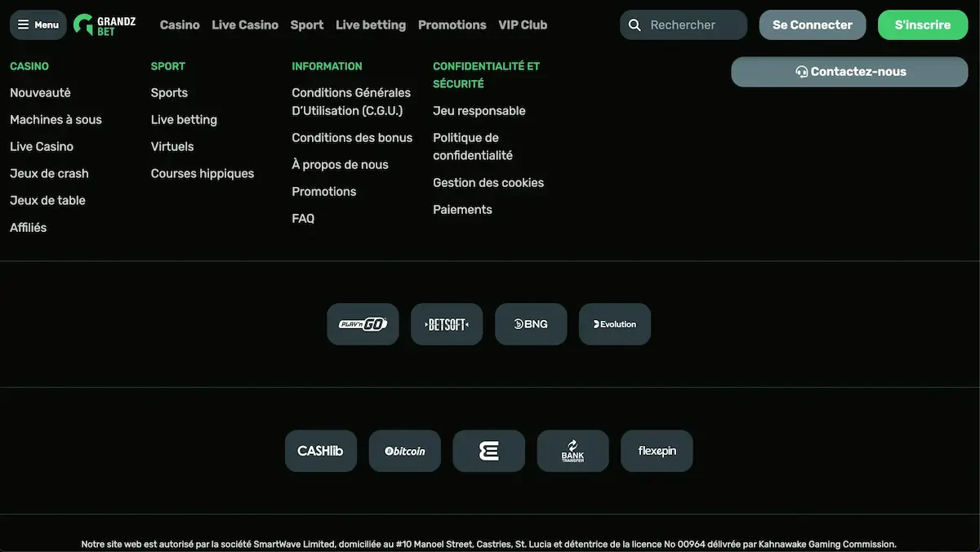Viewport: 980px width, 552px height.
Task: Open Contactez-nous support button
Action: (x=849, y=72)
